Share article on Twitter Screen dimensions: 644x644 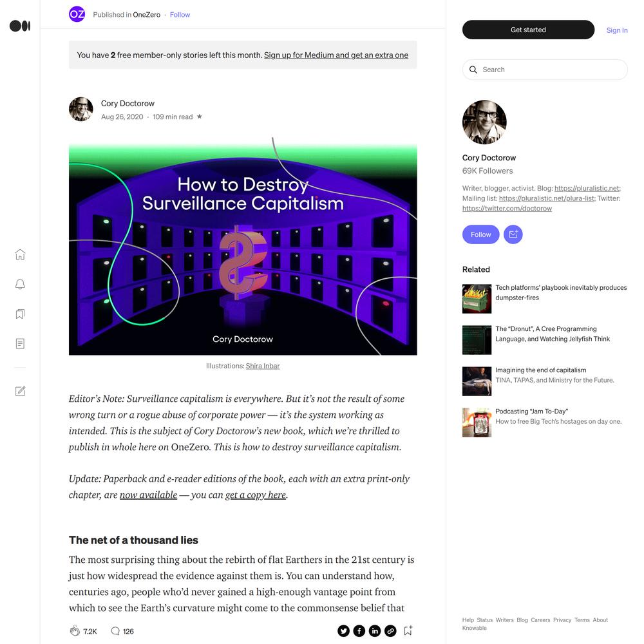point(343,631)
